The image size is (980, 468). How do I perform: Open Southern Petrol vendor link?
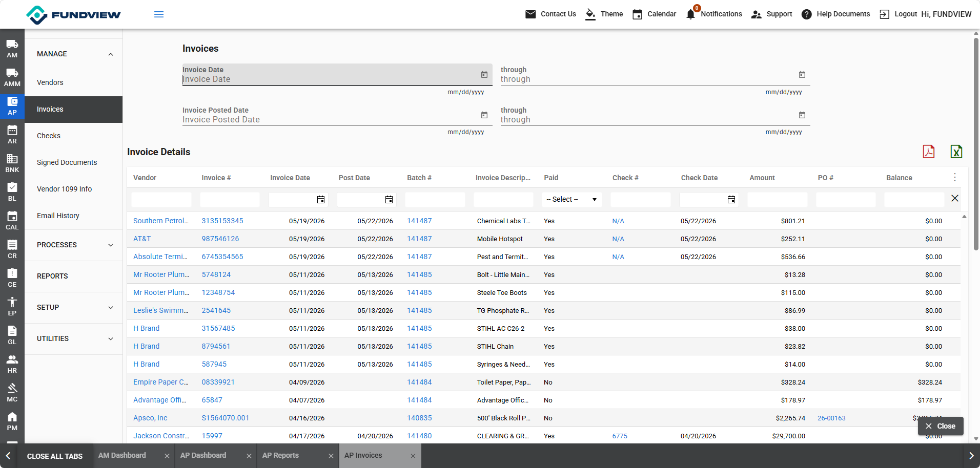[161, 221]
